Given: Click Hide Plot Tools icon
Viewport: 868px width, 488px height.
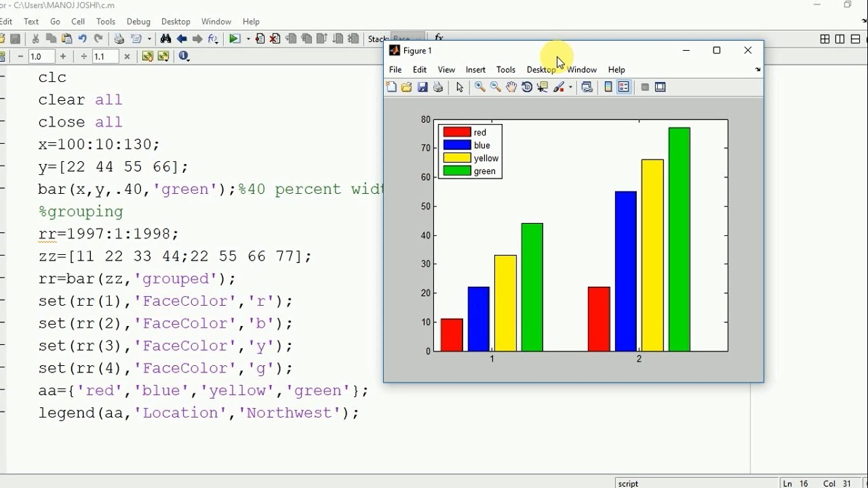Looking at the screenshot, I should click(x=645, y=87).
